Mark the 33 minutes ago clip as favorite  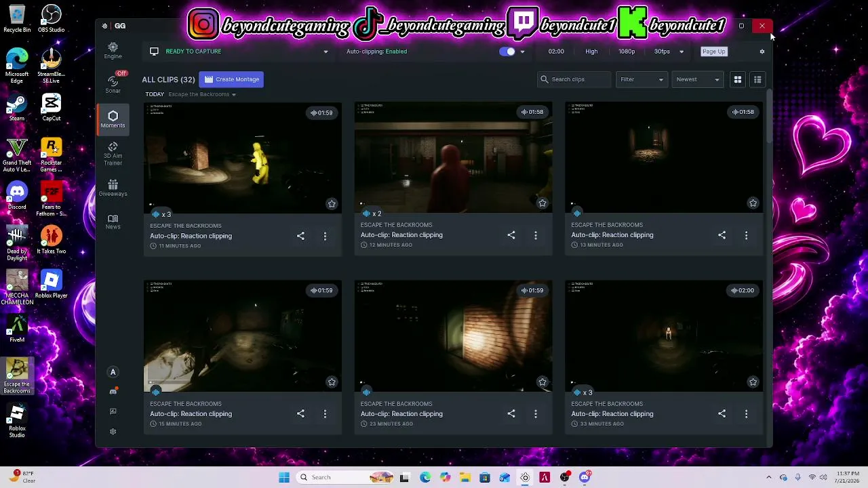click(753, 382)
